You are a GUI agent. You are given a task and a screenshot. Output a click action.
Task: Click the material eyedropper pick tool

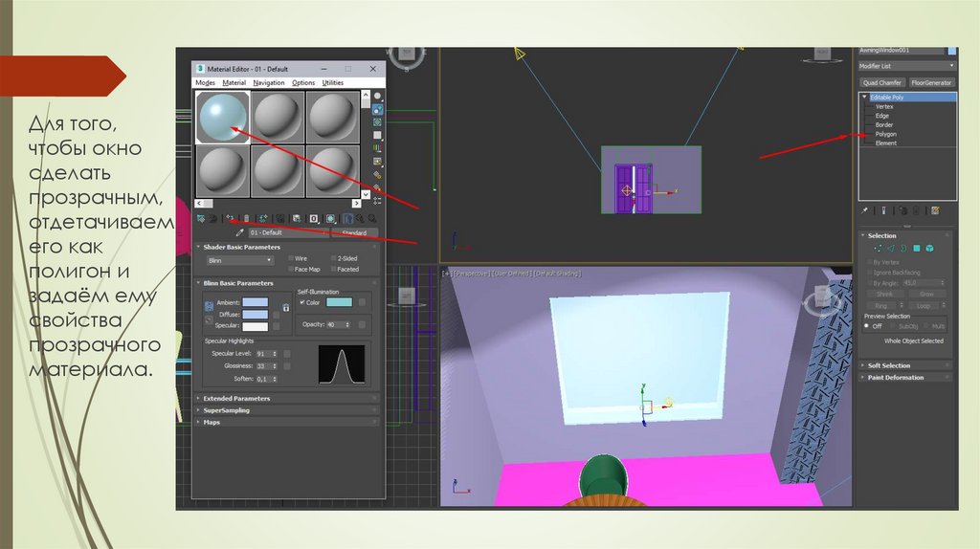click(x=239, y=232)
